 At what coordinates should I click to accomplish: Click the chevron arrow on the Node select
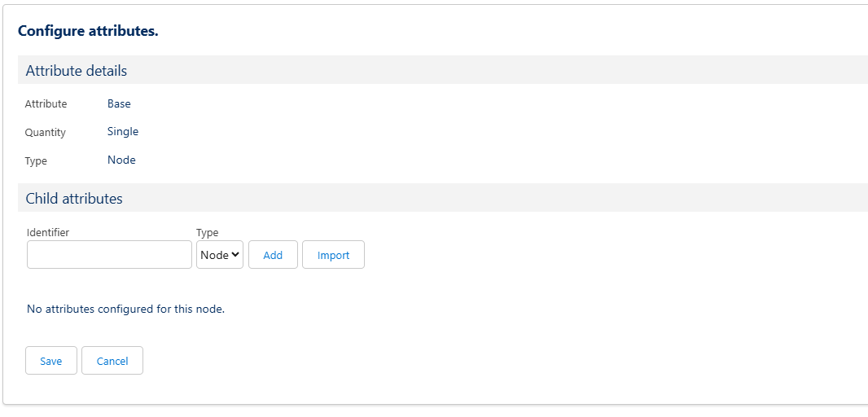[236, 255]
